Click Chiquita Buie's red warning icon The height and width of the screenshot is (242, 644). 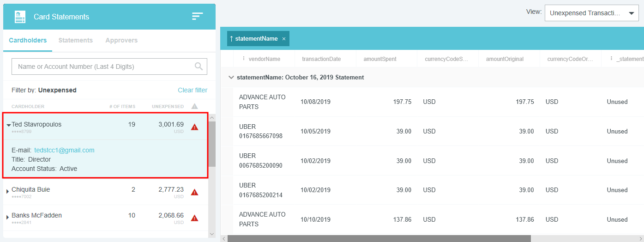coord(194,192)
